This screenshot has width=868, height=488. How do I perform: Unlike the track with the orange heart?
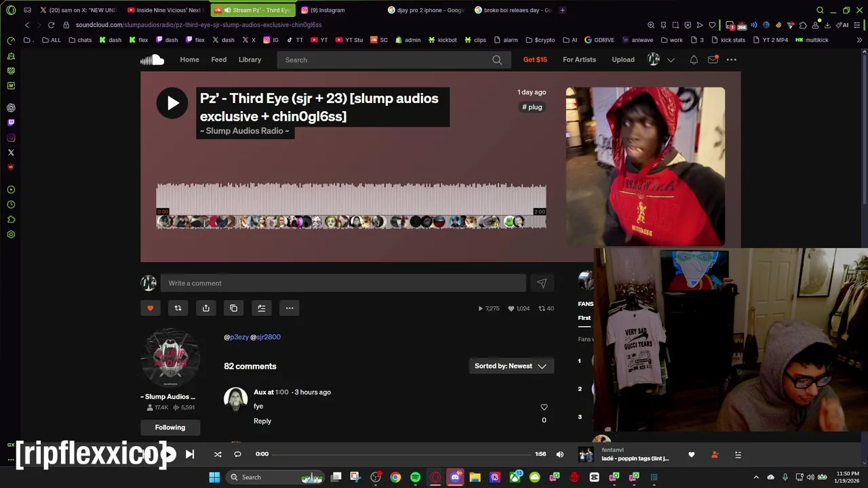[151, 308]
